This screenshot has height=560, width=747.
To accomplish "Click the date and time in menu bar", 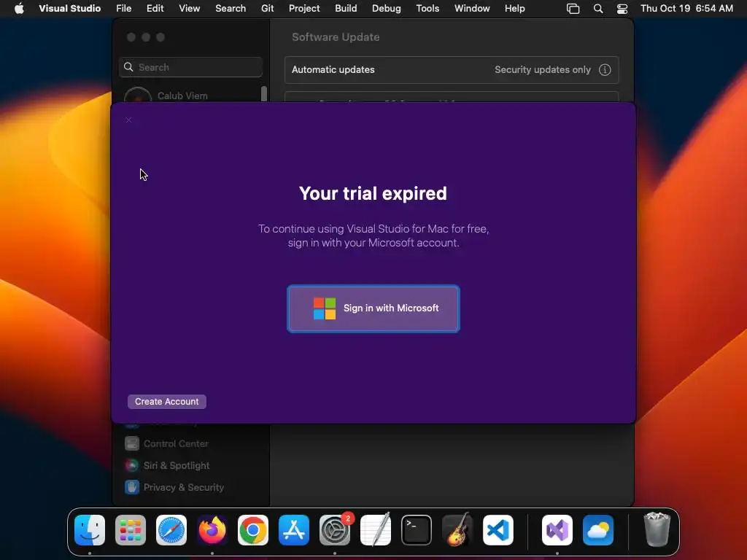I will click(686, 8).
